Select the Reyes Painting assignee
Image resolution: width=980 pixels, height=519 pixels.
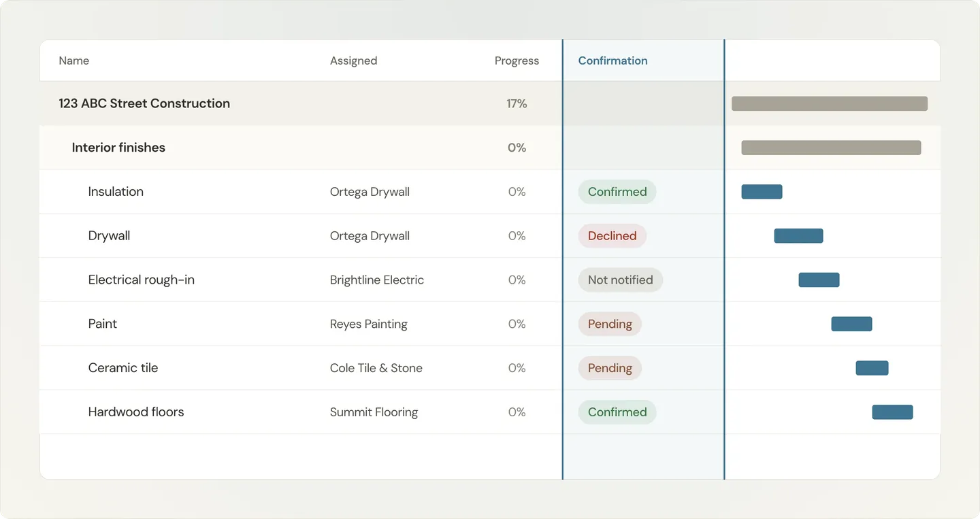[x=369, y=324]
